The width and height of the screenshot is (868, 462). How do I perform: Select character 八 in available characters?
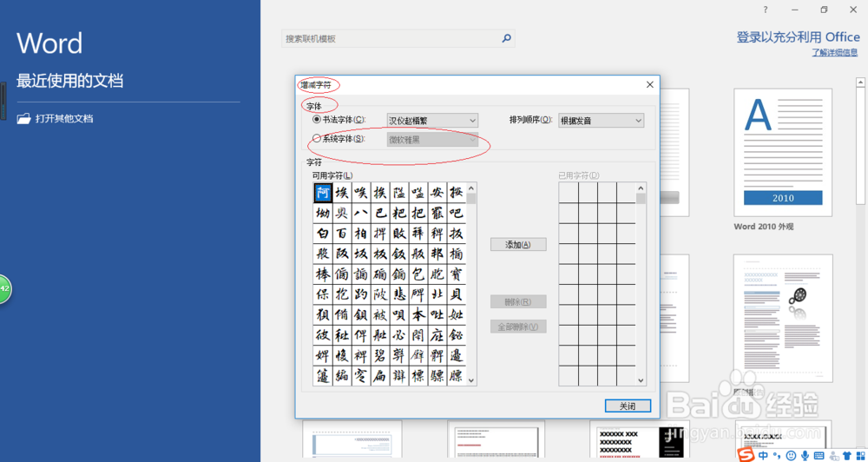[361, 213]
